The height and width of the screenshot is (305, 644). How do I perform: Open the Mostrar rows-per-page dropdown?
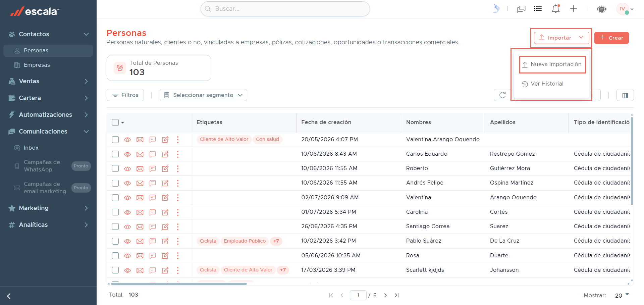click(x=622, y=295)
